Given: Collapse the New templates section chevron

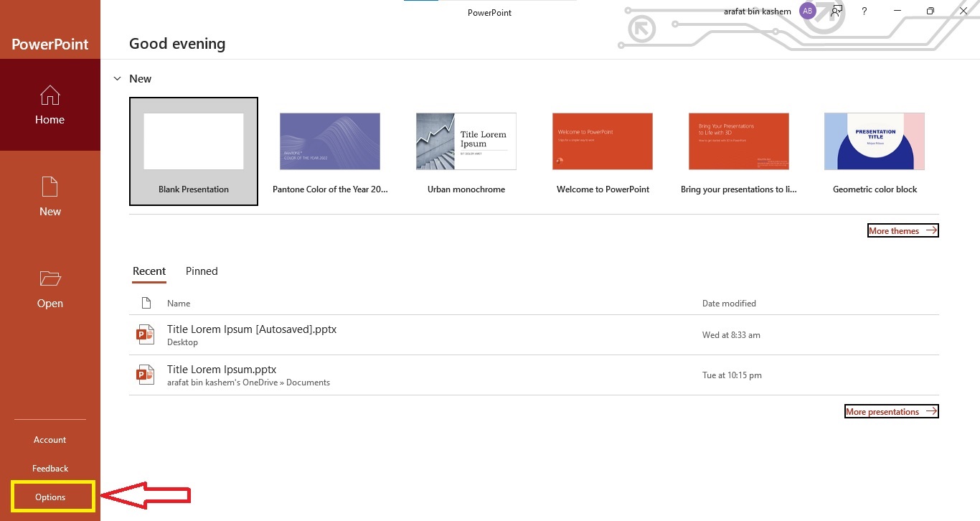Looking at the screenshot, I should click(117, 78).
